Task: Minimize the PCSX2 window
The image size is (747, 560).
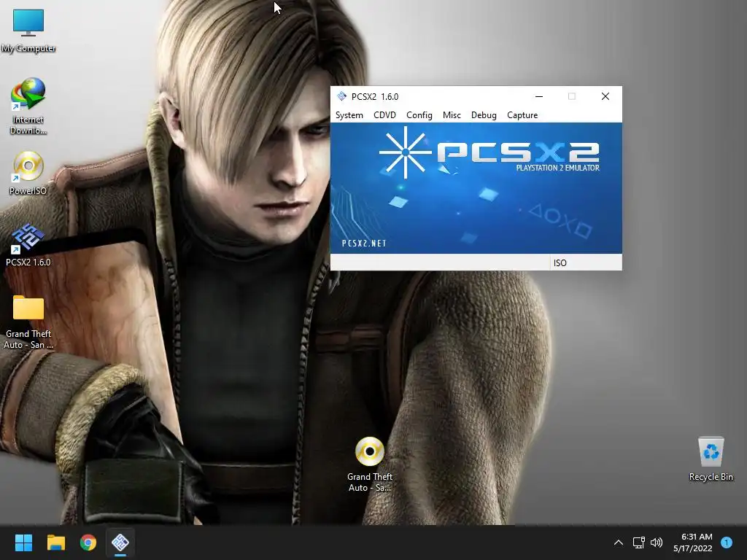Action: [539, 97]
